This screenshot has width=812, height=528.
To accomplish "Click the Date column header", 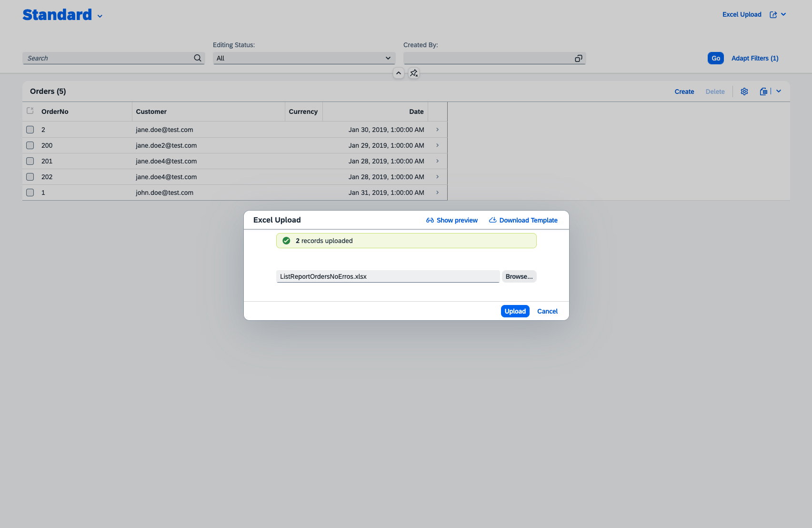I will [375, 112].
